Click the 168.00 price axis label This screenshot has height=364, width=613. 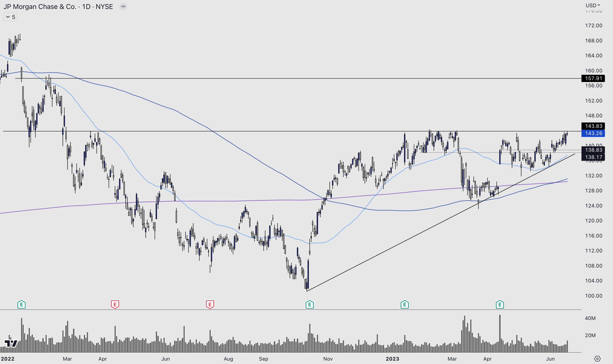(593, 40)
